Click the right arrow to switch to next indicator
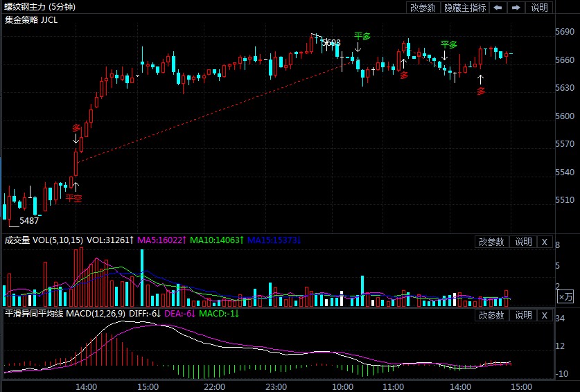Screen dimensions: 580x392 pyautogui.click(x=516, y=8)
